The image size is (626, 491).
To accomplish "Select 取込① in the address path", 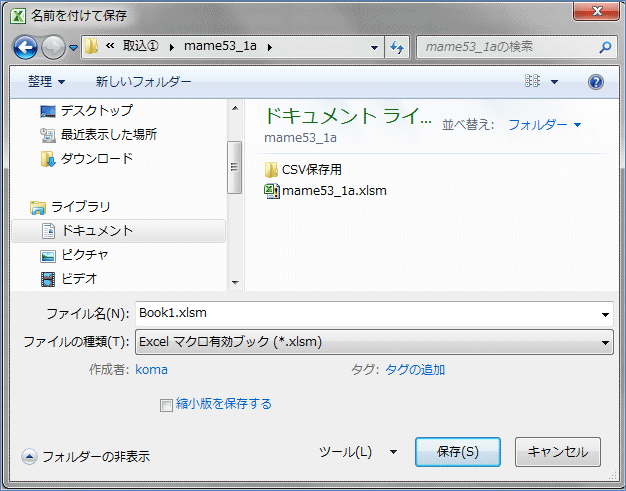I will coord(140,46).
